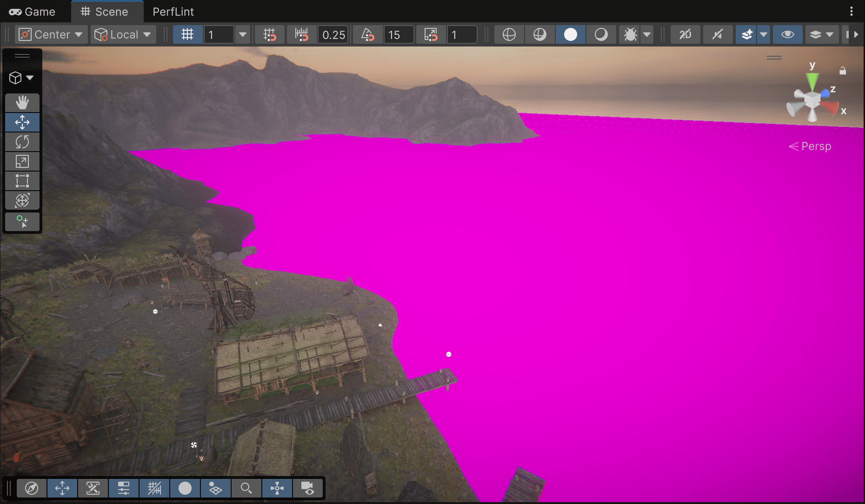Viewport: 865px width, 504px height.
Task: Enable wireframe draw mode
Action: point(509,34)
